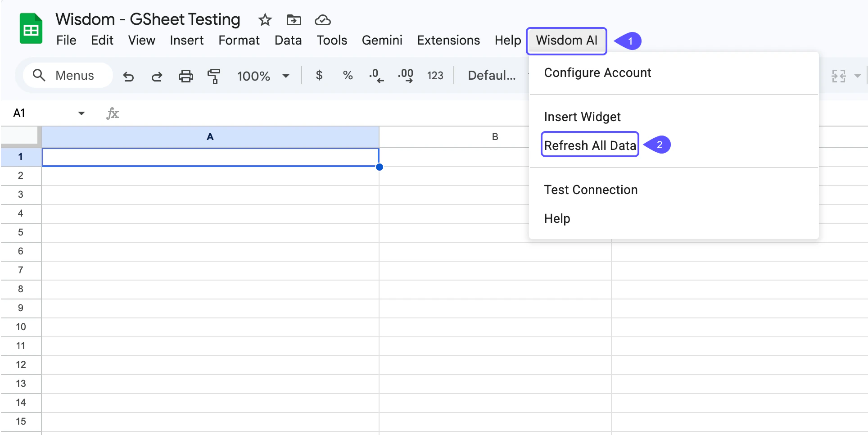
Task: Click the merge cells icon
Action: (x=839, y=76)
